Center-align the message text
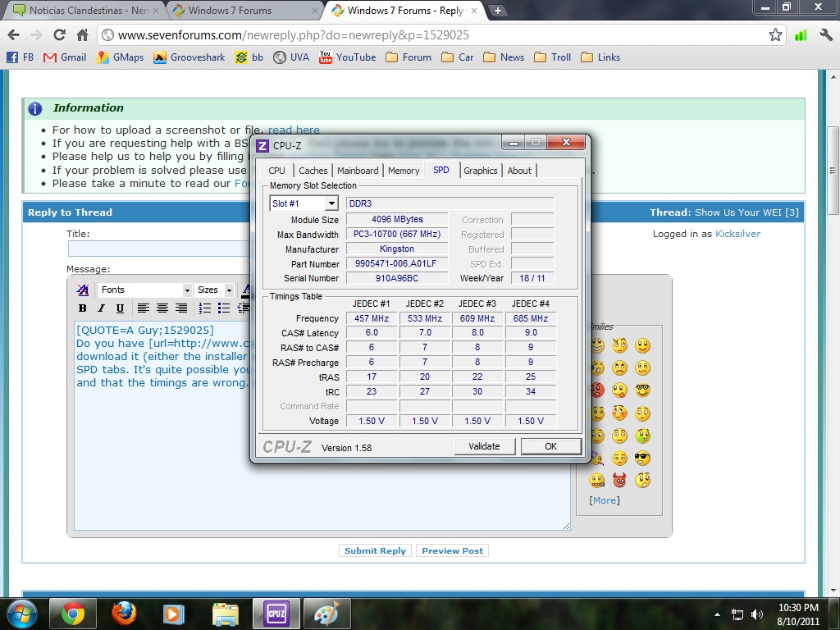The image size is (840, 630). [162, 308]
